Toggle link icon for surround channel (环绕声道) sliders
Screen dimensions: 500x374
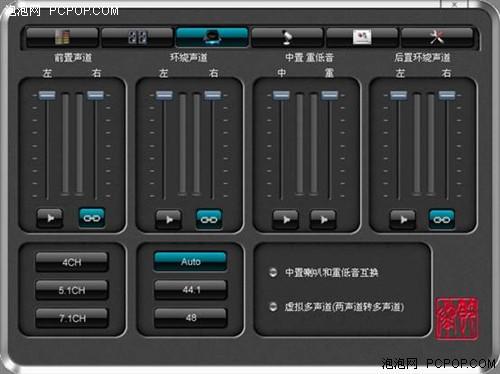tap(209, 219)
